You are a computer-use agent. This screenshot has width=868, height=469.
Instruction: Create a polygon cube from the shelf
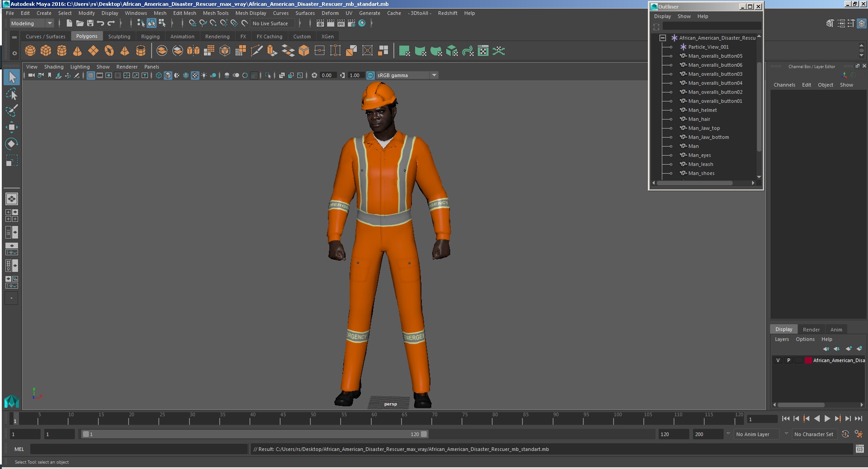[x=46, y=51]
